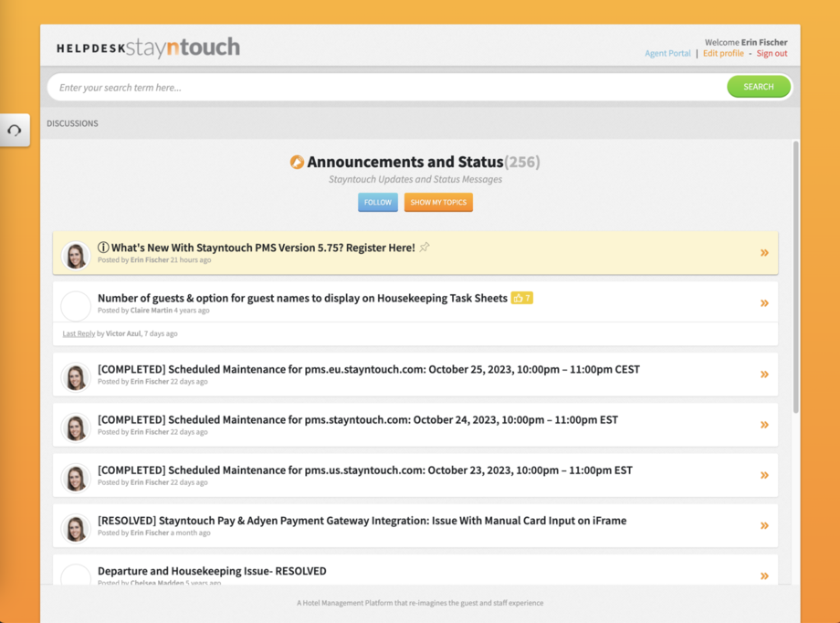The image size is (840, 623).
Task: Open the Edit profile link
Action: 723,53
